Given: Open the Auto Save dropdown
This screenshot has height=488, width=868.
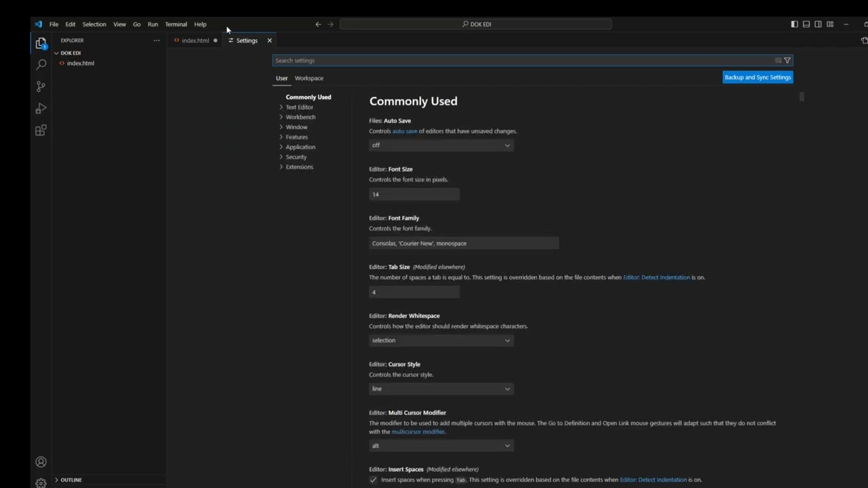Looking at the screenshot, I should [x=441, y=145].
